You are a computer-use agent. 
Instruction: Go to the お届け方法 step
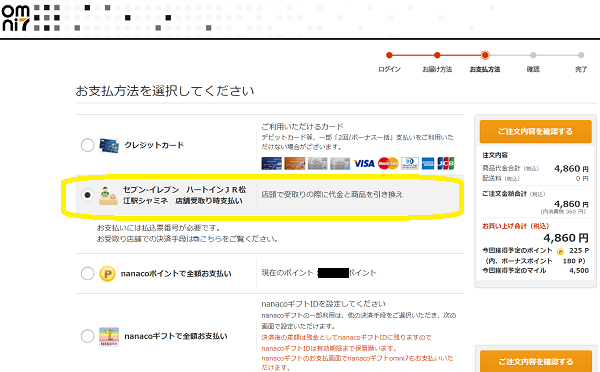[437, 55]
